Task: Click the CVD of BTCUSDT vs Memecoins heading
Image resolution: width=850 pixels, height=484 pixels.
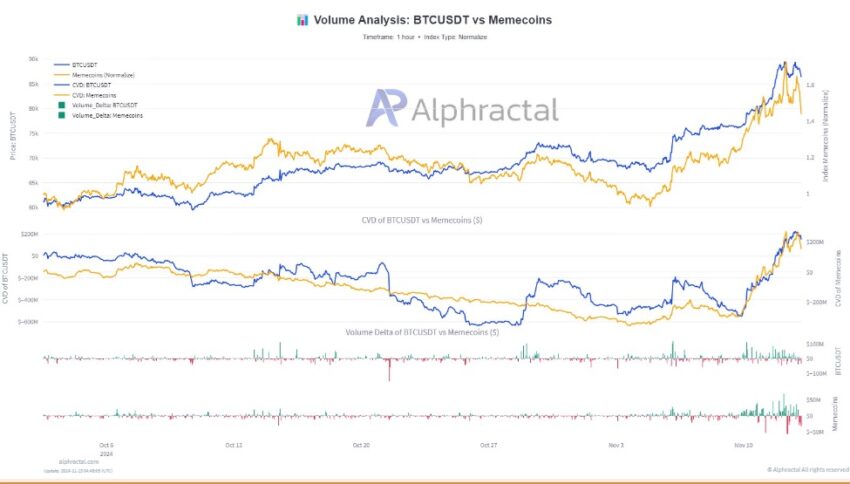Action: click(x=422, y=220)
